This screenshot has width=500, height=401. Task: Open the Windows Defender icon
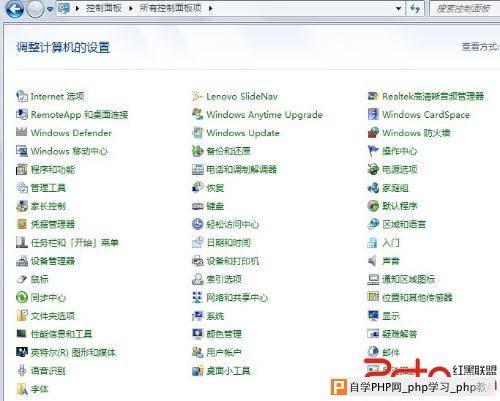tap(22, 132)
